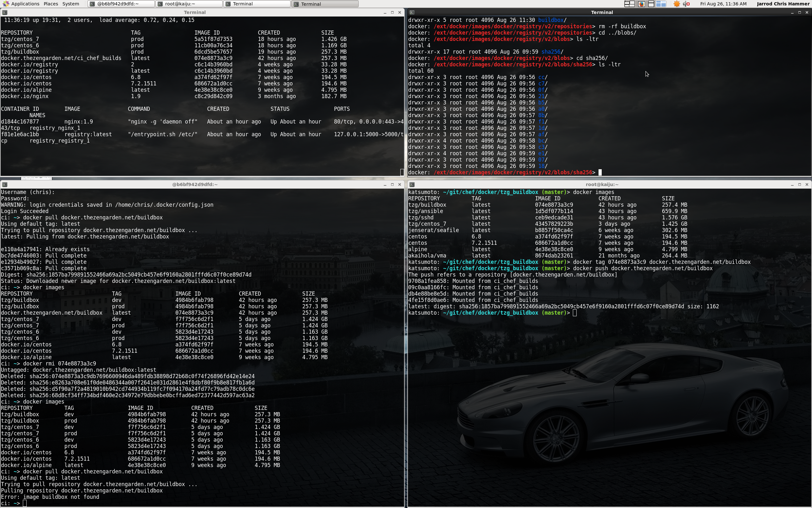Click the 'bc/' directory entry in top-right terminal
This screenshot has height=508, width=812.
[543, 141]
